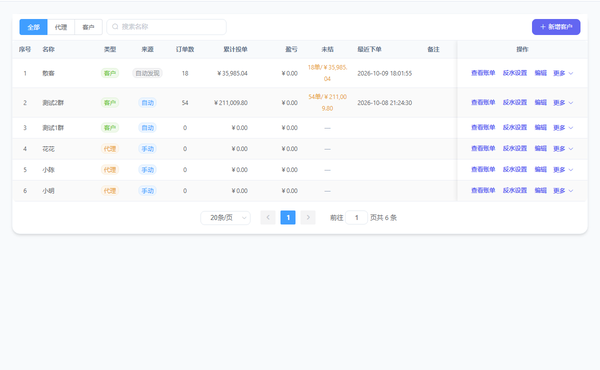Expand 更多 menu for 测试1群
Image resolution: width=600 pixels, height=370 pixels.
(x=563, y=127)
